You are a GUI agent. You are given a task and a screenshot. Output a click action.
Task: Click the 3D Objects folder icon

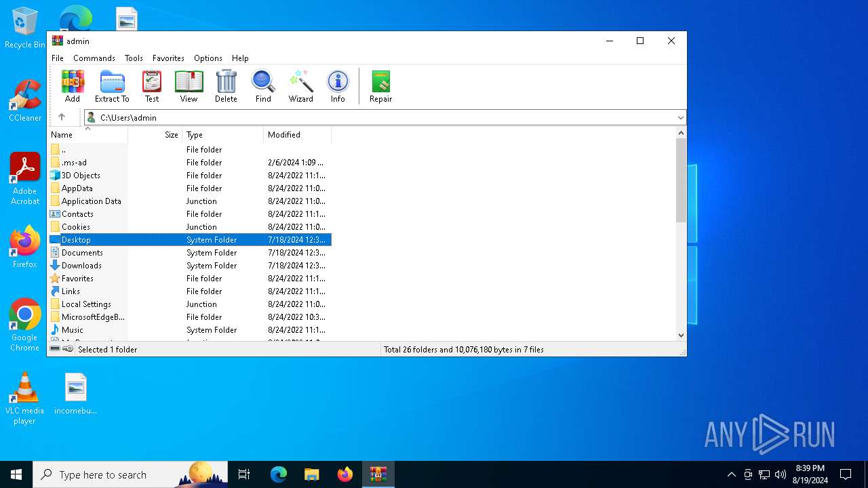click(55, 176)
